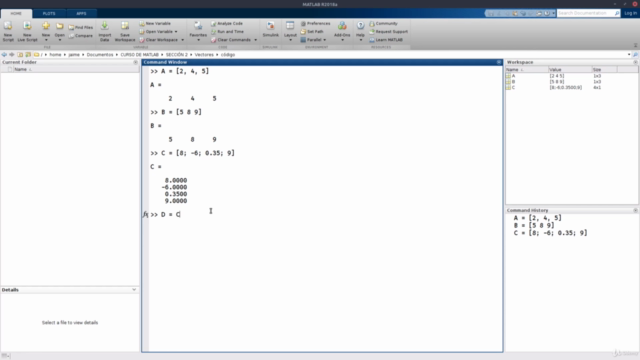Click Run and Time button
Image resolution: width=640 pixels, height=360 pixels.
(227, 31)
